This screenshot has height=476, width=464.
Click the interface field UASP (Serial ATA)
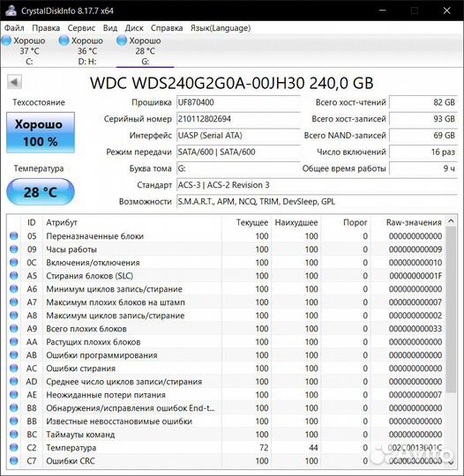pyautogui.click(x=238, y=136)
